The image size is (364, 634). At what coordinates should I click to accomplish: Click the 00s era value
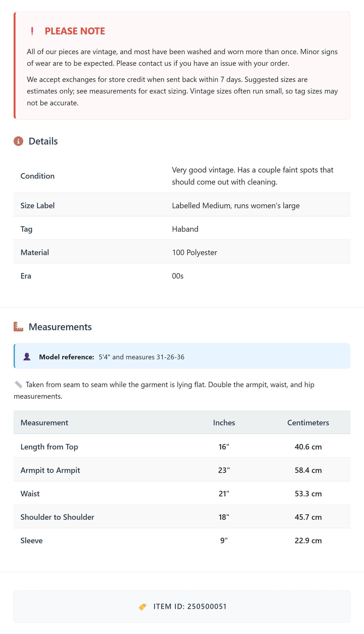pyautogui.click(x=178, y=276)
